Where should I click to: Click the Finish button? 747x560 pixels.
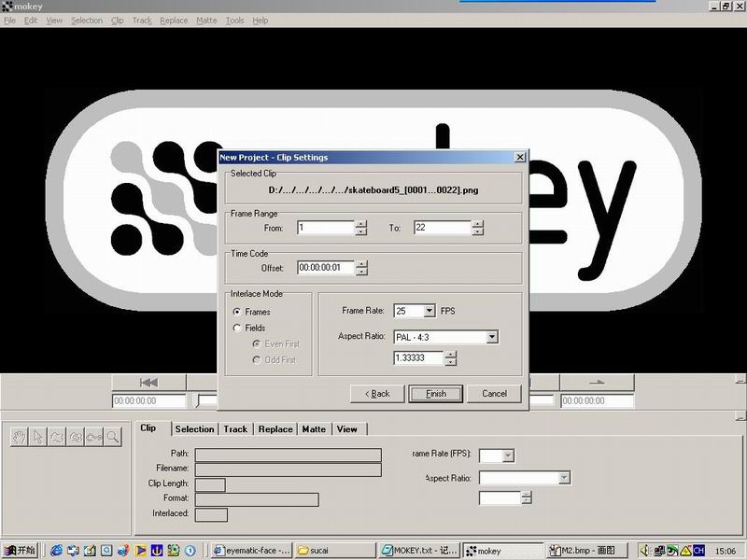435,394
